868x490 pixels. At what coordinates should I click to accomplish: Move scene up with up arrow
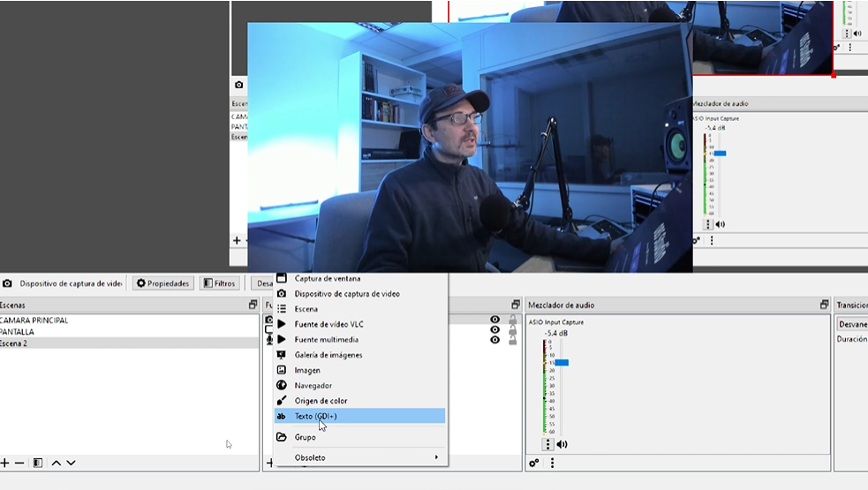tap(56, 463)
